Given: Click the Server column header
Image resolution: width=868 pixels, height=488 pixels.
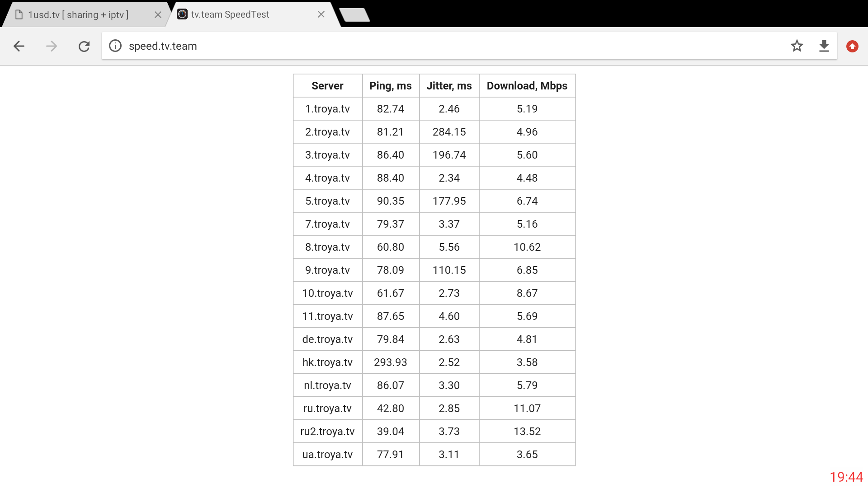Looking at the screenshot, I should pyautogui.click(x=327, y=86).
